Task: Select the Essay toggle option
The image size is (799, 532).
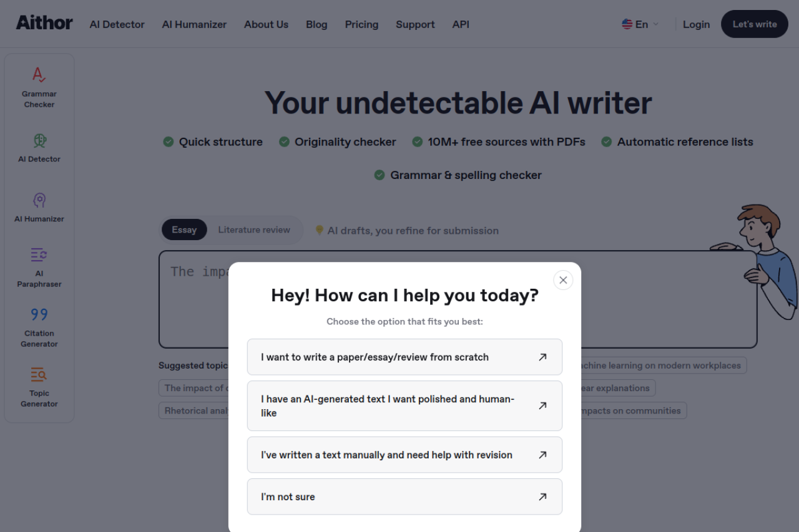Action: click(184, 230)
